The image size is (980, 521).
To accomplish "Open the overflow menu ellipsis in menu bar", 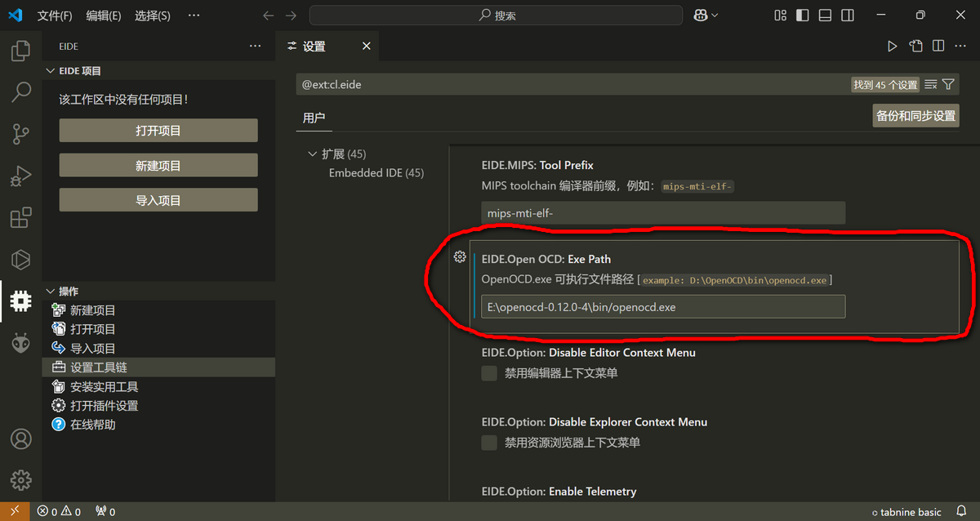I will pyautogui.click(x=194, y=16).
